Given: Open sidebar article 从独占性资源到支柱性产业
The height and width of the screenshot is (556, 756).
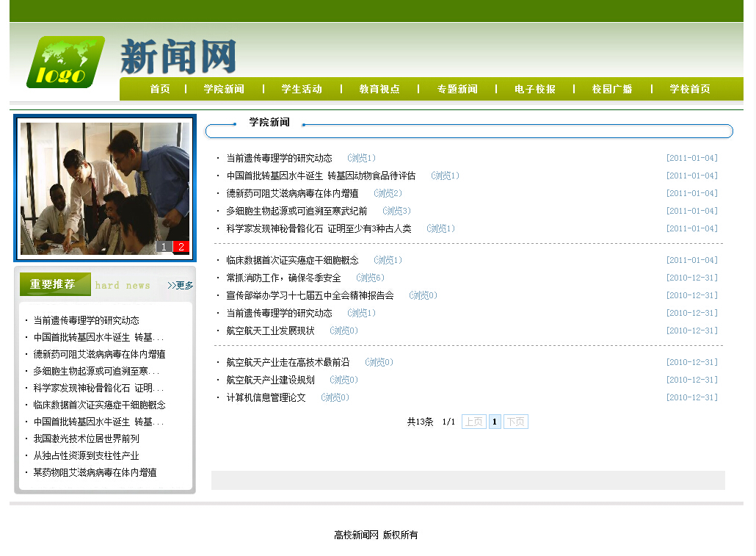Looking at the screenshot, I should [87, 455].
